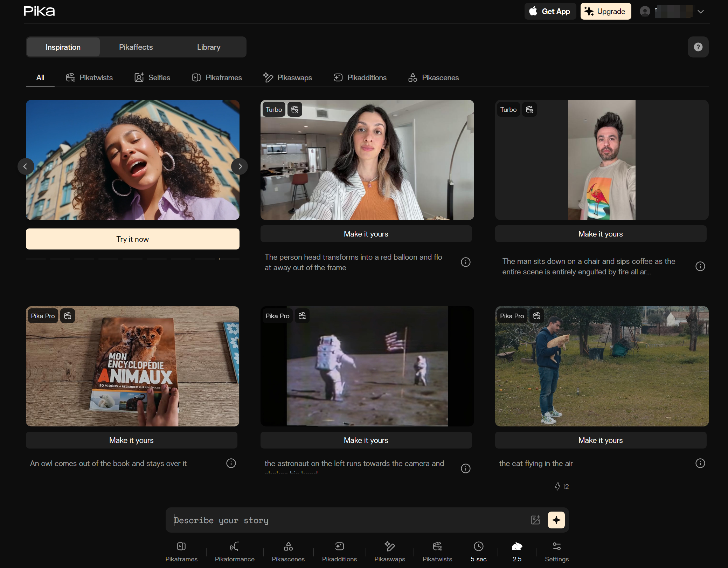728x568 pixels.
Task: Show info for the owl book video
Action: pos(231,463)
